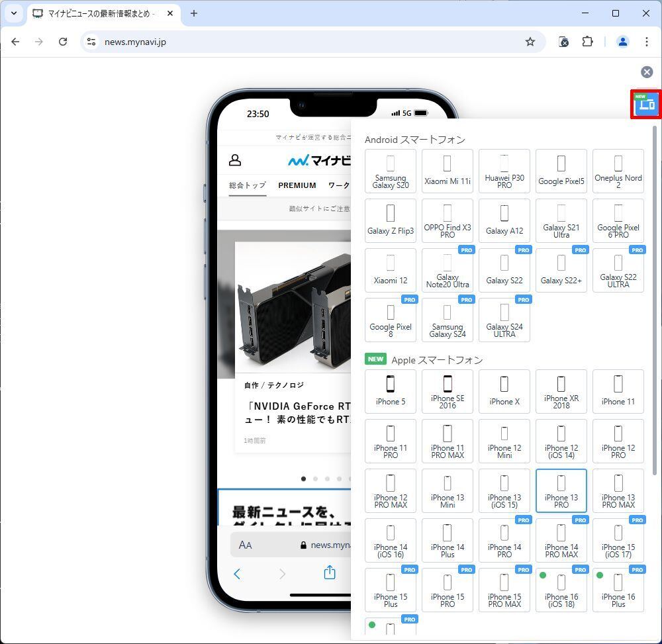Pick the iPhone 14 PRO MAX device
Screen dimensions: 662x644
561,541
